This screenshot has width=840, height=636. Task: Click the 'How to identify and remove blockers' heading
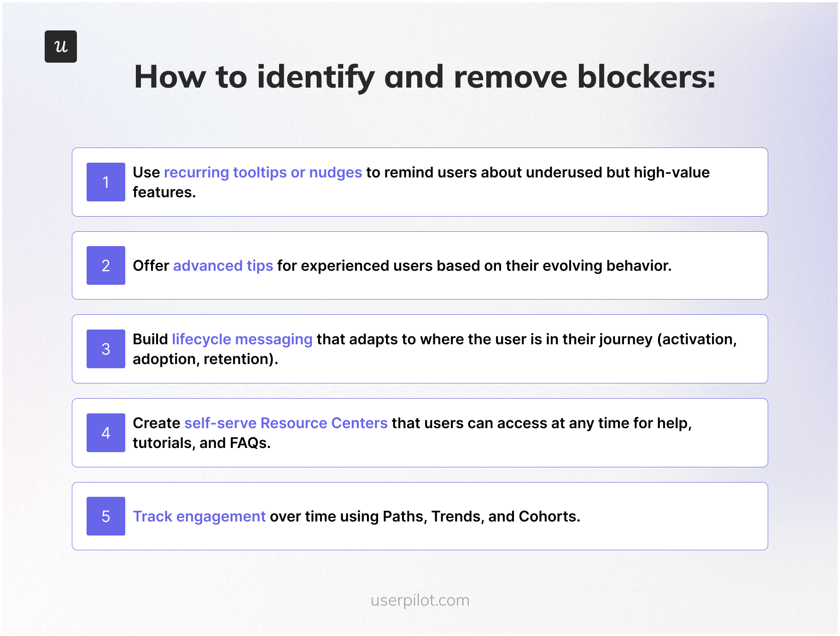coord(425,77)
